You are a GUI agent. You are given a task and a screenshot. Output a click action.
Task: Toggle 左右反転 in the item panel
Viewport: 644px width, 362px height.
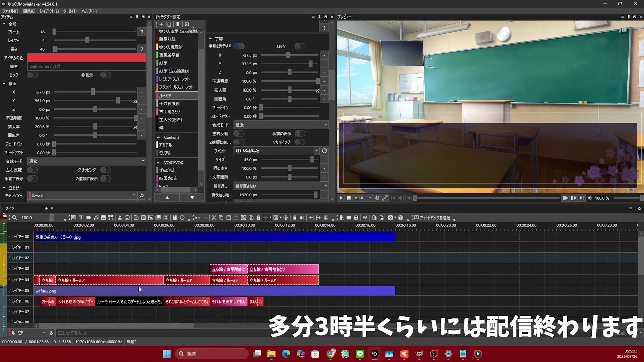[32, 170]
